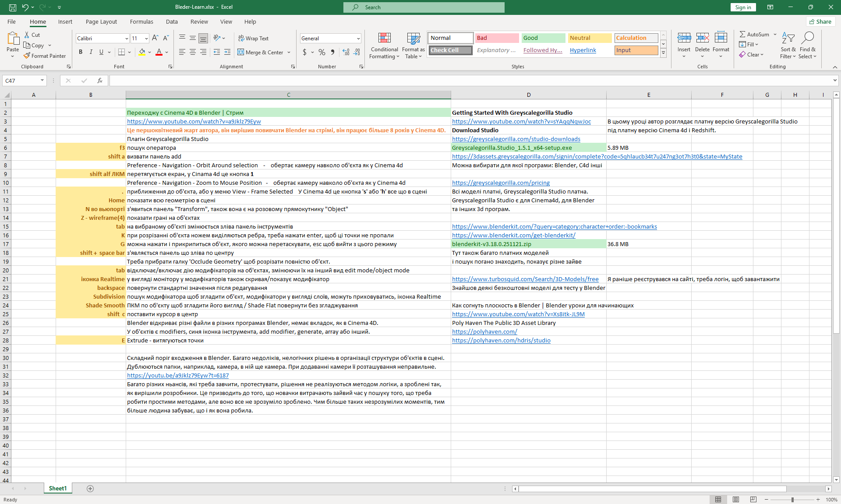Viewport: 841px width, 504px height.
Task: Open the font name Calibri dropdown
Action: click(127, 39)
